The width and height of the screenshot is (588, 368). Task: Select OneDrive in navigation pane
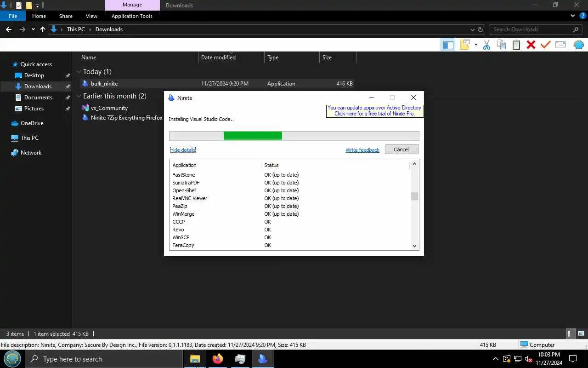point(32,123)
